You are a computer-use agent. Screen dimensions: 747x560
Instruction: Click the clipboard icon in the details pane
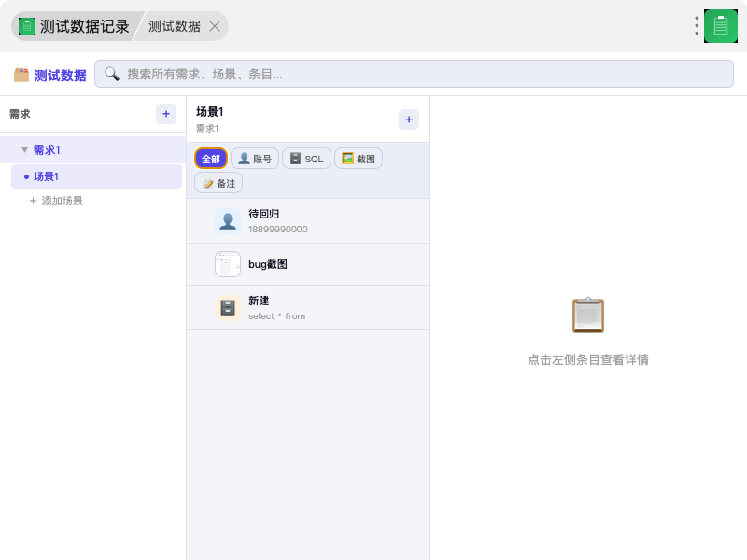click(x=587, y=315)
